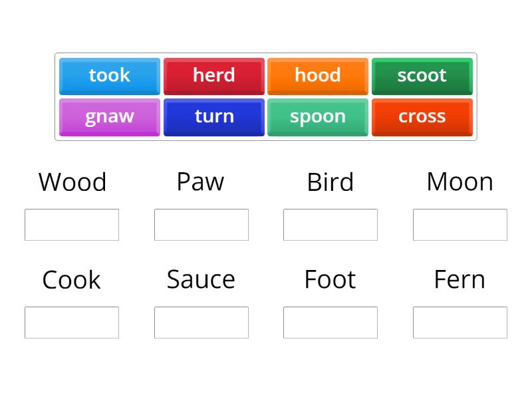Click the answer box under Bird
The height and width of the screenshot is (399, 532).
point(331,225)
